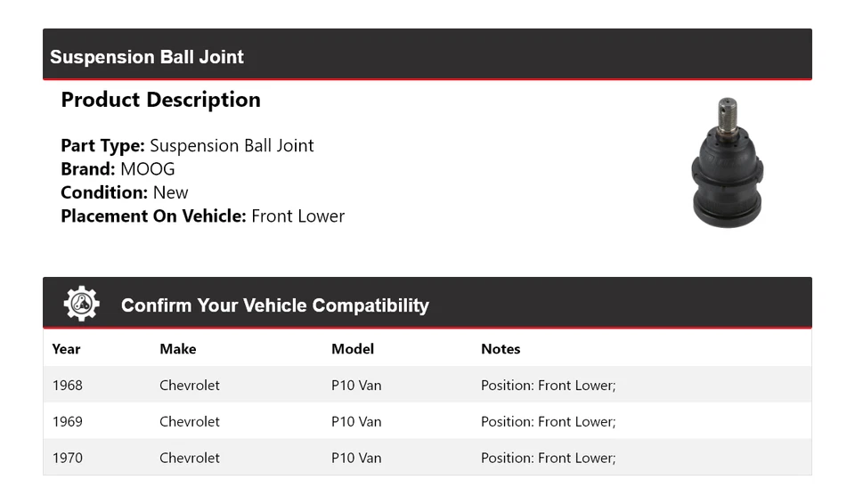
Task: Click Confirm Your Vehicle Compatibility title
Action: click(274, 305)
